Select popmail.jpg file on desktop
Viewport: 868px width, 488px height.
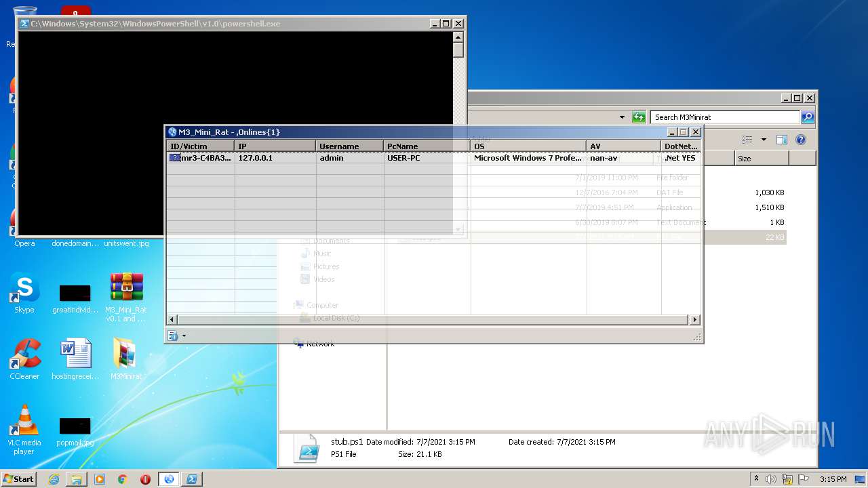[75, 431]
